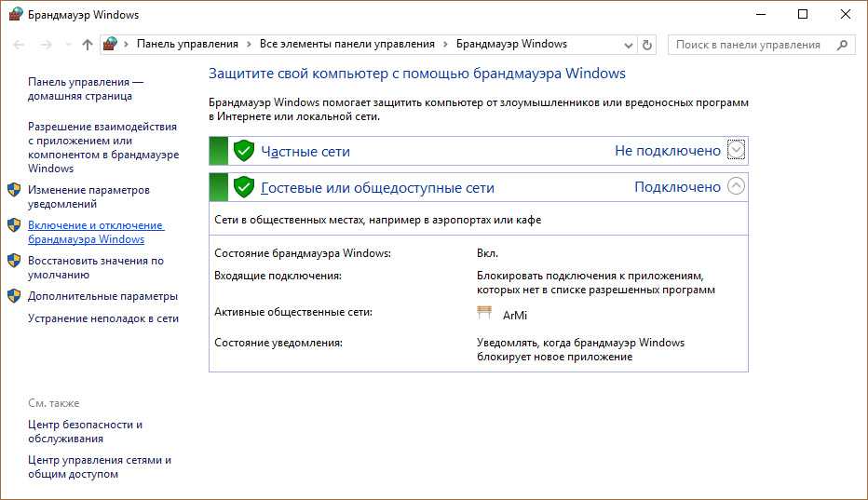The width and height of the screenshot is (868, 500).
Task: Open 'Центр управления сетями и общим доступом'
Action: [x=100, y=466]
